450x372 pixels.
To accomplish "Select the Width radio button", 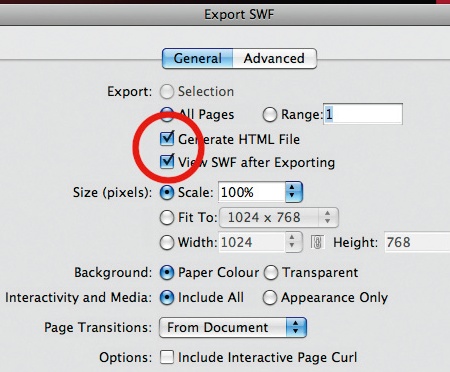I will point(167,242).
